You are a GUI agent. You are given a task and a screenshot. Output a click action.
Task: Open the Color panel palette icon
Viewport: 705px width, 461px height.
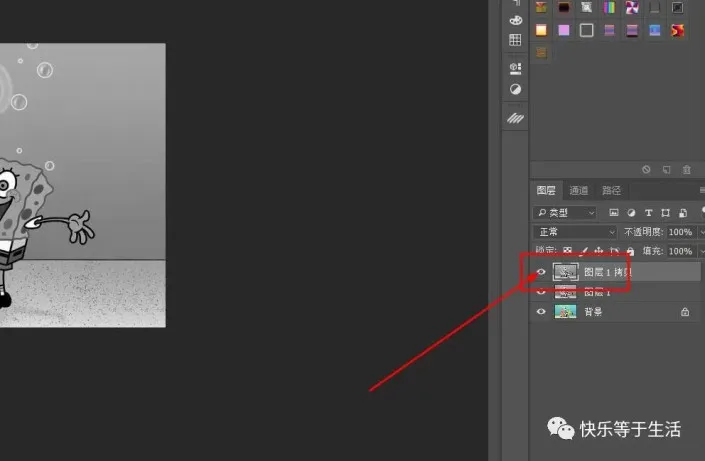coord(515,20)
